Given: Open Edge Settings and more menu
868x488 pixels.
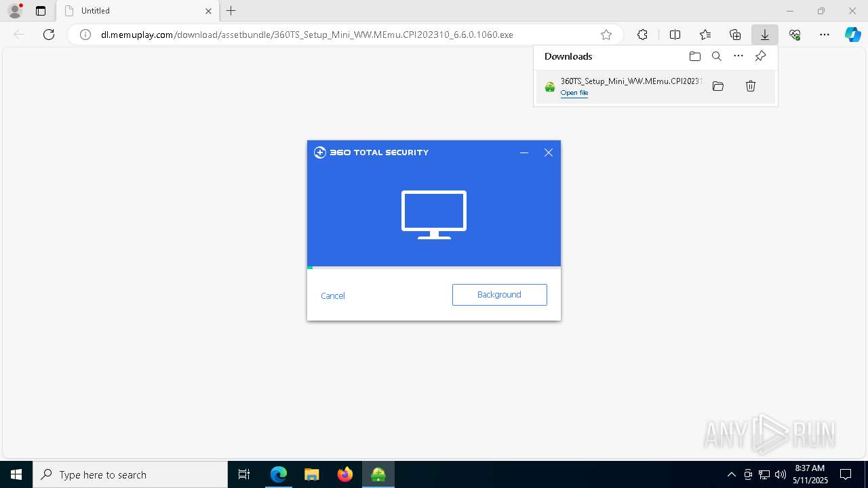Looking at the screenshot, I should tap(825, 35).
